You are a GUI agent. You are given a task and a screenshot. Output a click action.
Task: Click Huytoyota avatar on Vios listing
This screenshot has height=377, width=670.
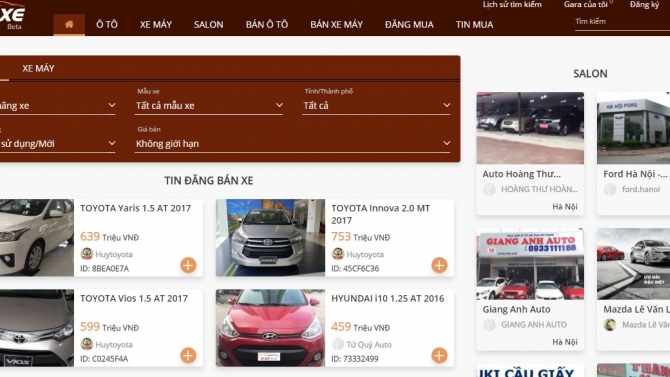87,344
